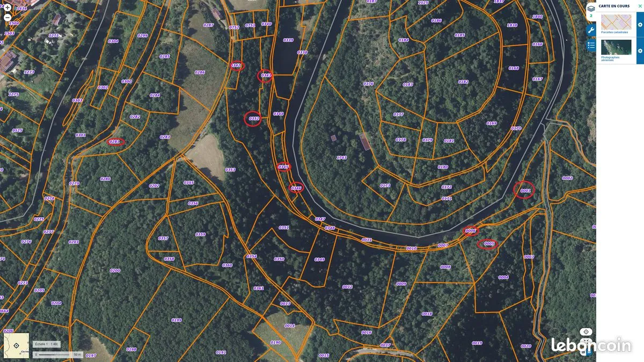
Task: Select parcel 0182 label
Action: [x=463, y=82]
